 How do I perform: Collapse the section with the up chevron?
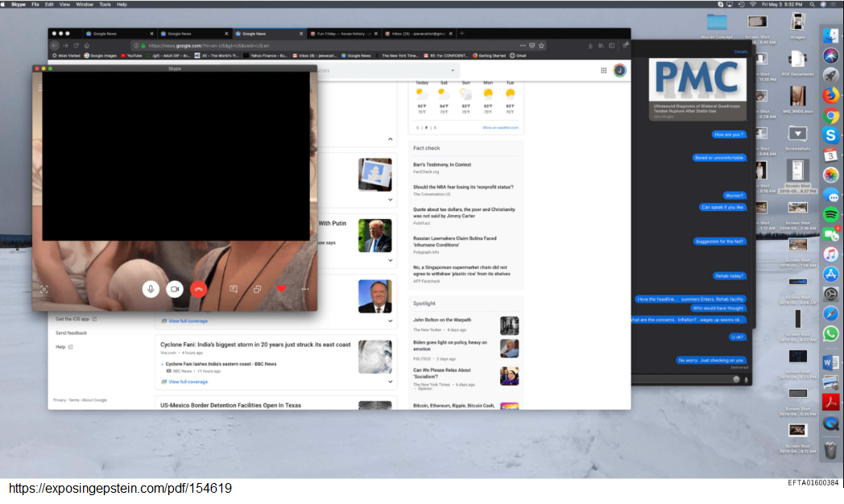coord(391,139)
